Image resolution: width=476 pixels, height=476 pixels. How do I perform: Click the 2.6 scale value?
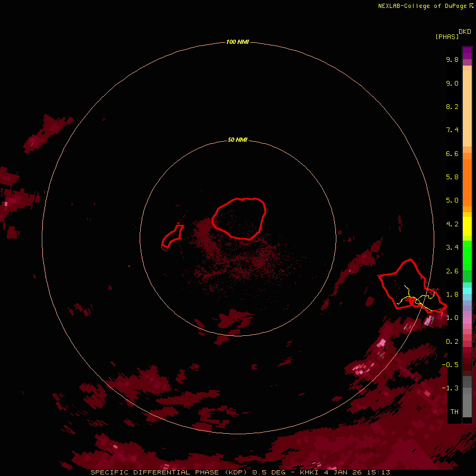tap(452, 271)
